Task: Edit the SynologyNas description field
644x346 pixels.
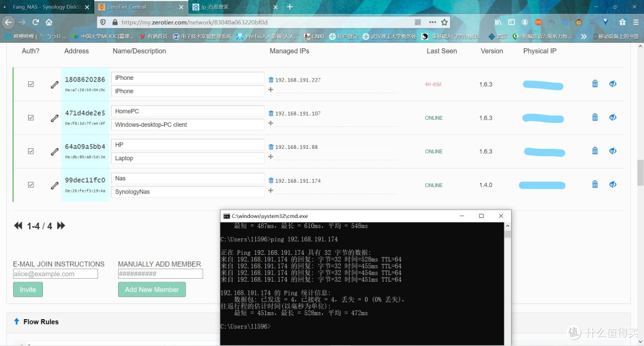Action: 188,191
